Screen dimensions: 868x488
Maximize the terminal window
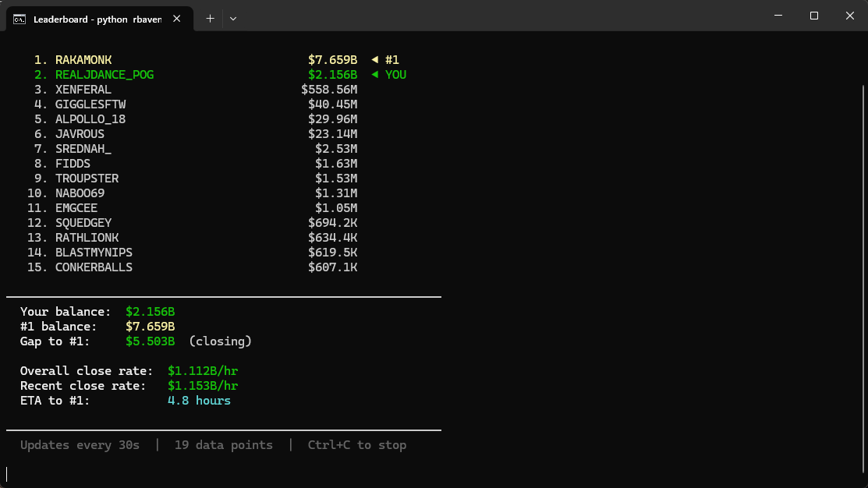[x=813, y=16]
